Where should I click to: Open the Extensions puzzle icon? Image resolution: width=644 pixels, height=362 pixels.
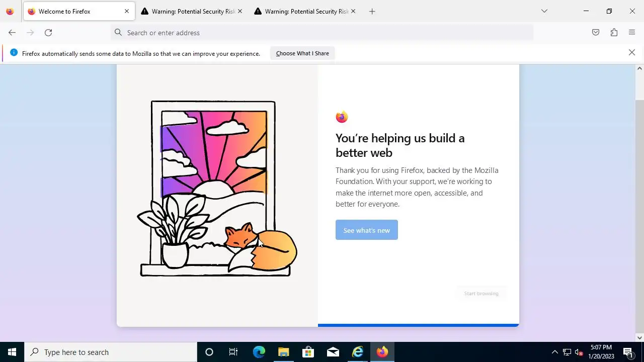pos(614,33)
